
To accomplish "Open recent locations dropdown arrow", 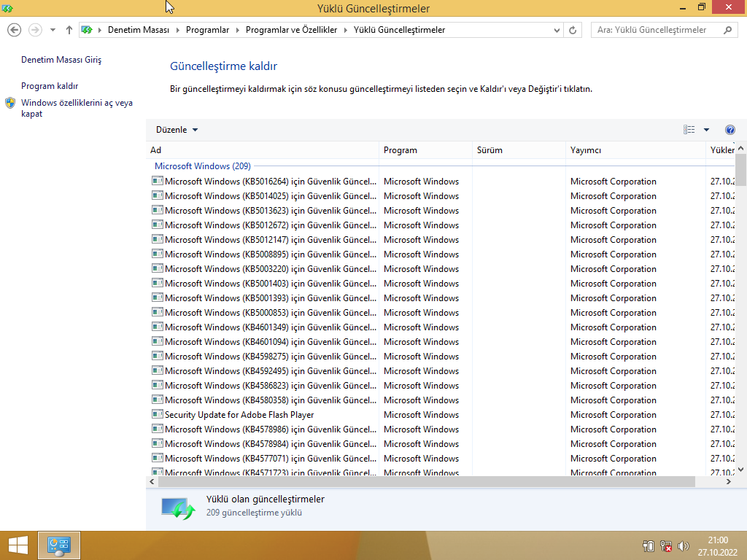I will (53, 30).
